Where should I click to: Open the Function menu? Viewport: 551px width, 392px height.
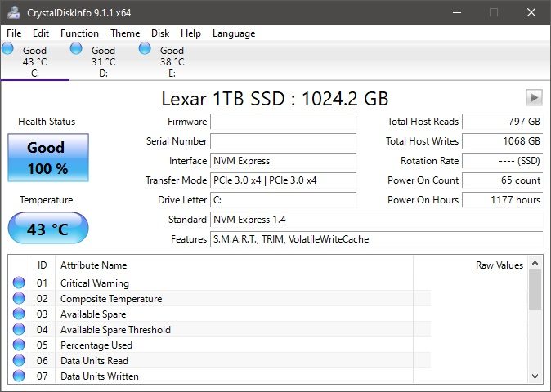click(79, 33)
